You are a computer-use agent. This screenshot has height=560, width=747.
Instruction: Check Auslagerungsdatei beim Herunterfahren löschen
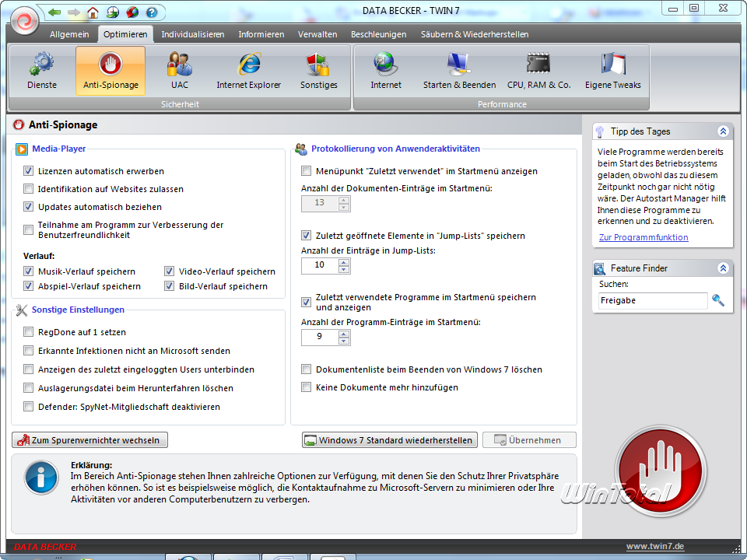[29, 388]
